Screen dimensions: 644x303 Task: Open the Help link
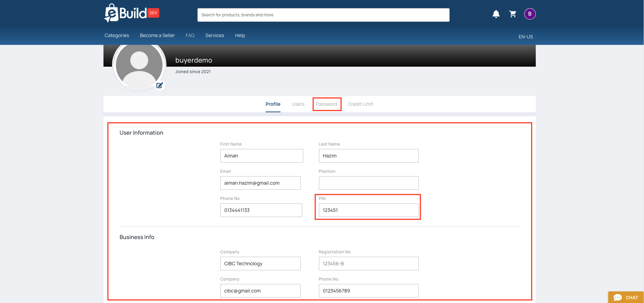240,35
